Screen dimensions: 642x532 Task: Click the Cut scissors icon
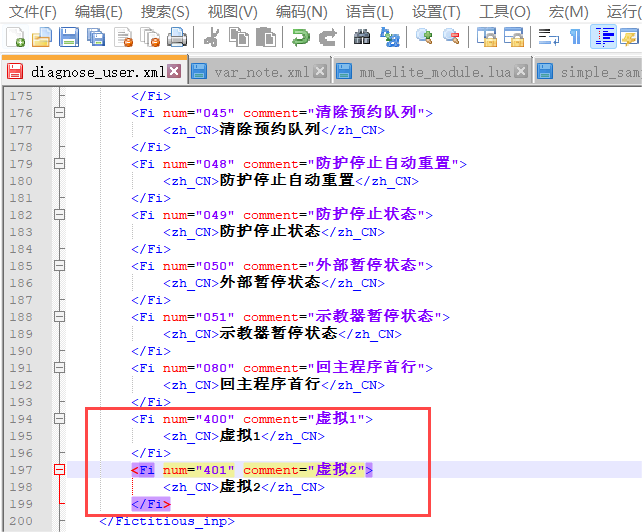212,38
